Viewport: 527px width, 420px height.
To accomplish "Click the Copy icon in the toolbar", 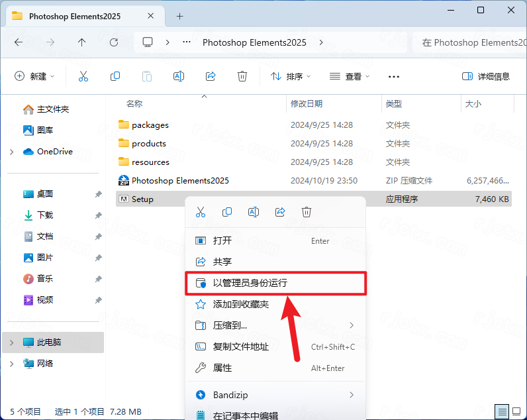I will pos(115,76).
